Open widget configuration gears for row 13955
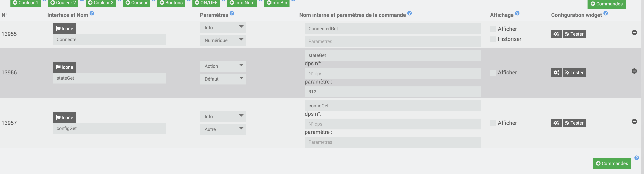644x174 pixels. [556, 34]
